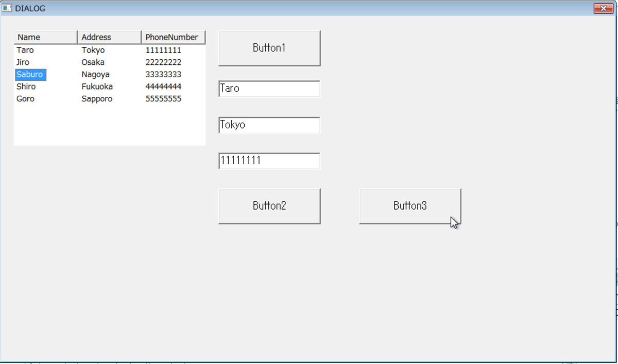Select the highlighted Saburo item

coord(30,75)
